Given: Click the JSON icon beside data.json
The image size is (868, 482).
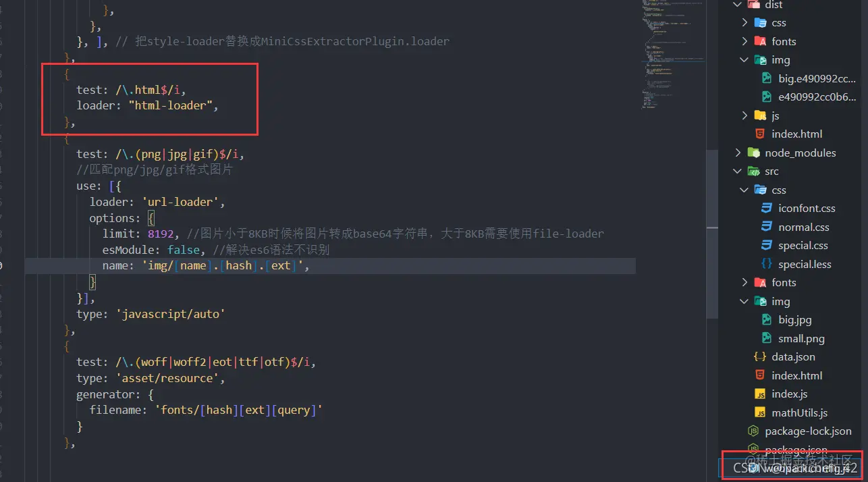Looking at the screenshot, I should coord(759,356).
